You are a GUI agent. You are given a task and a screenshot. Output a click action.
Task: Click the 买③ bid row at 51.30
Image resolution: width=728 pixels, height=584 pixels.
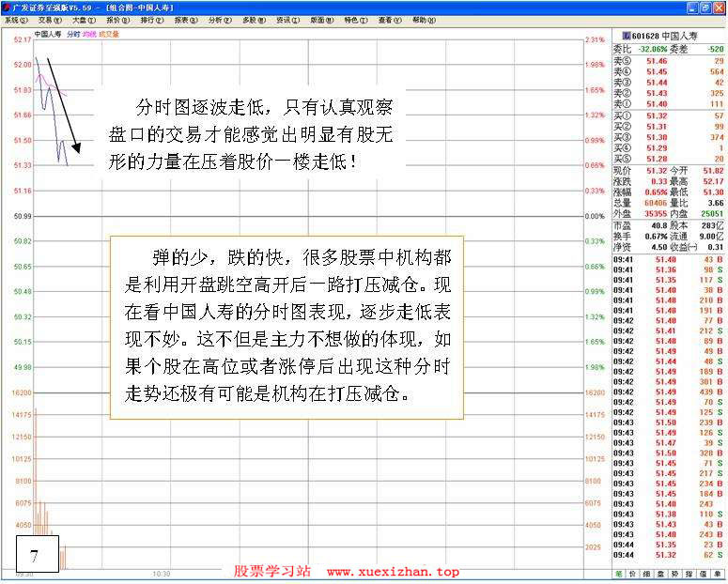tap(669, 137)
